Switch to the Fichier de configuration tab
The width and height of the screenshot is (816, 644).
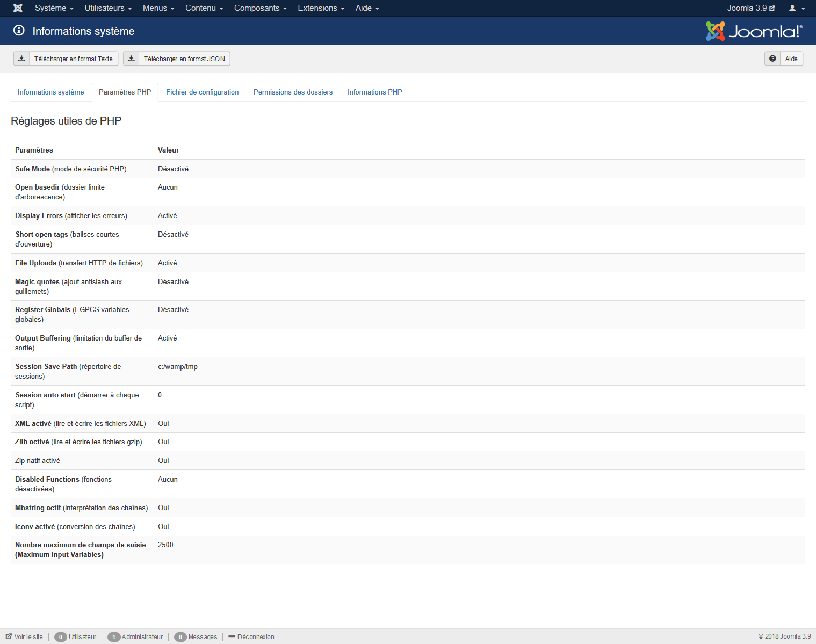click(203, 92)
